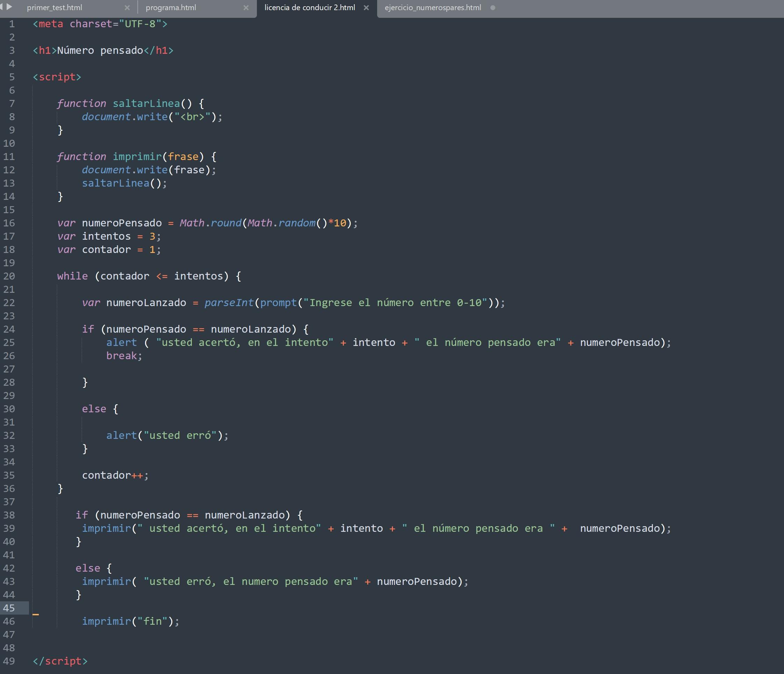
Task: Click 'document' on line 12
Action: tap(106, 170)
